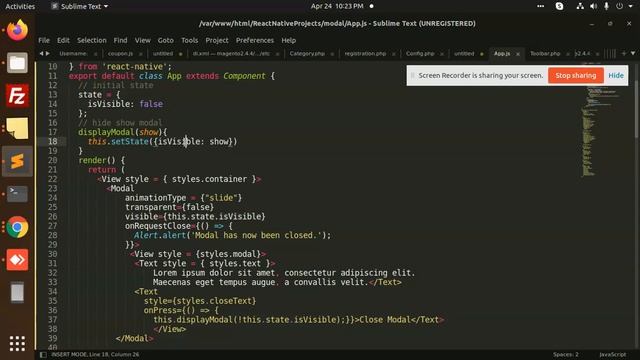
Task: Launch FileZilla from the dock
Action: (x=17, y=96)
